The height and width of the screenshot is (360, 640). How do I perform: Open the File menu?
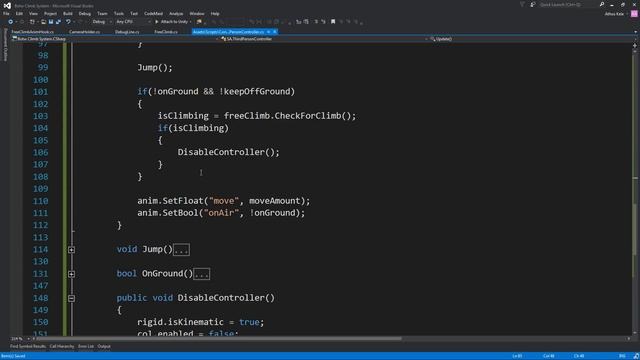point(6,13)
